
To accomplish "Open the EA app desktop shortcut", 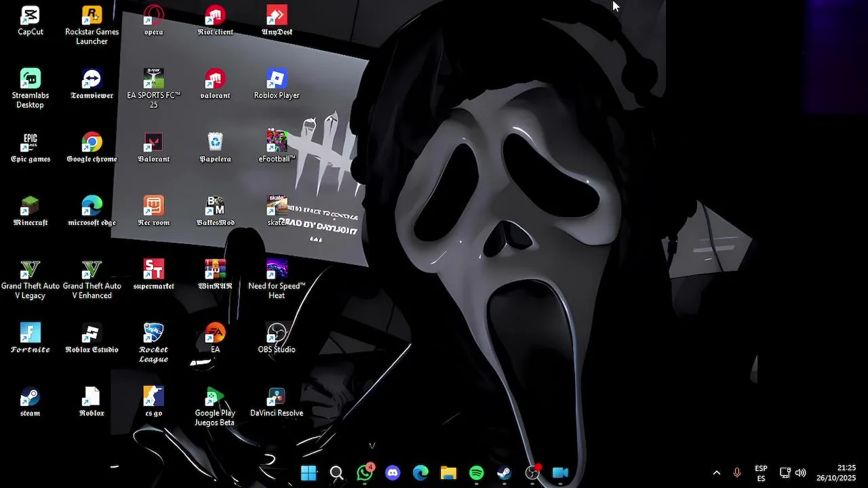I will click(x=215, y=339).
